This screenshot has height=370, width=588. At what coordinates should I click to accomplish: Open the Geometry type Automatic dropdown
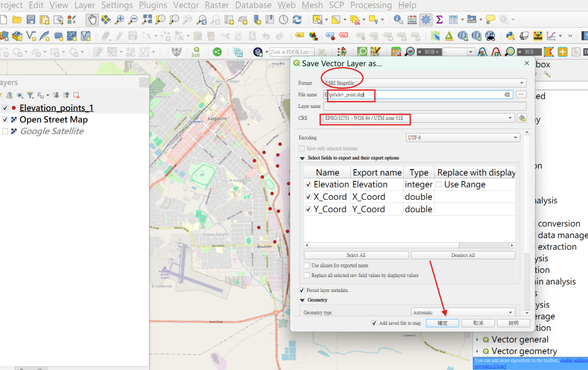(x=463, y=312)
